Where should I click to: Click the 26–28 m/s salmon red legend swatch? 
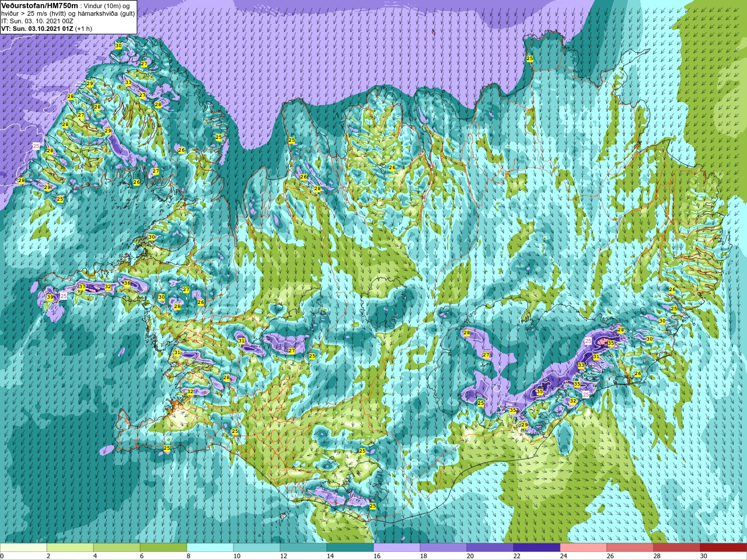630,548
